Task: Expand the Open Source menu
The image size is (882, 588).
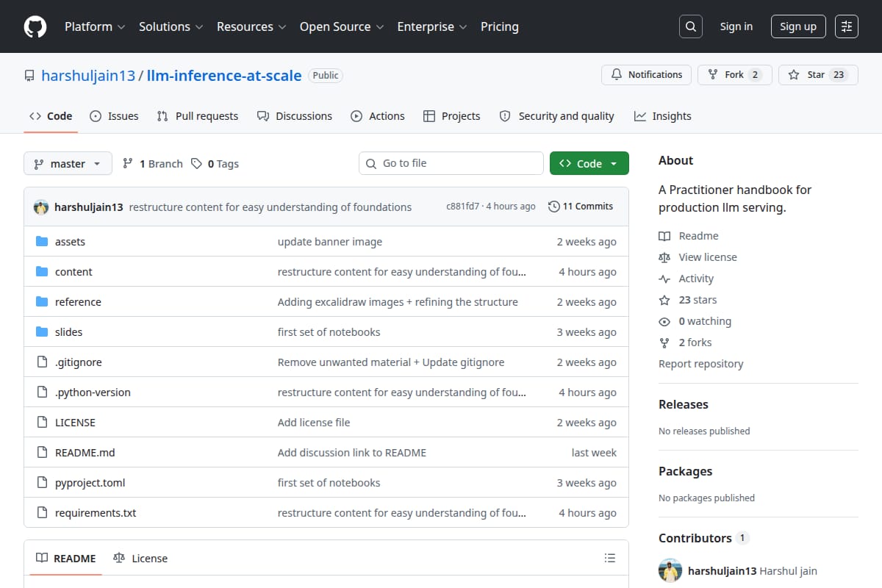Action: click(342, 26)
